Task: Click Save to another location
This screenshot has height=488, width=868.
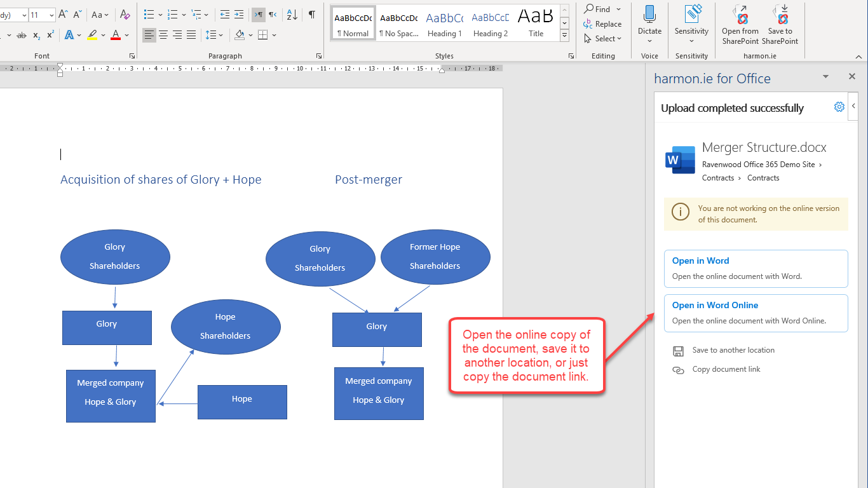Action: (724, 350)
